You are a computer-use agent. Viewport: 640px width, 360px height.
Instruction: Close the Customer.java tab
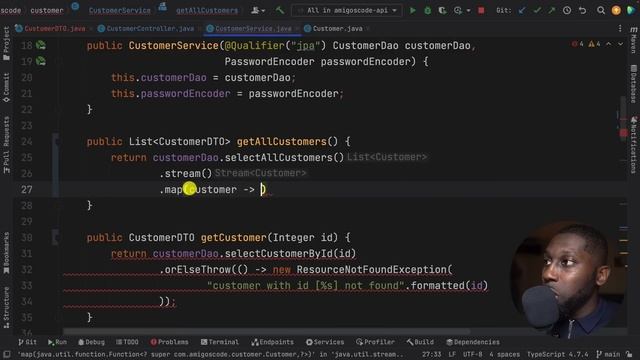pos(368,29)
